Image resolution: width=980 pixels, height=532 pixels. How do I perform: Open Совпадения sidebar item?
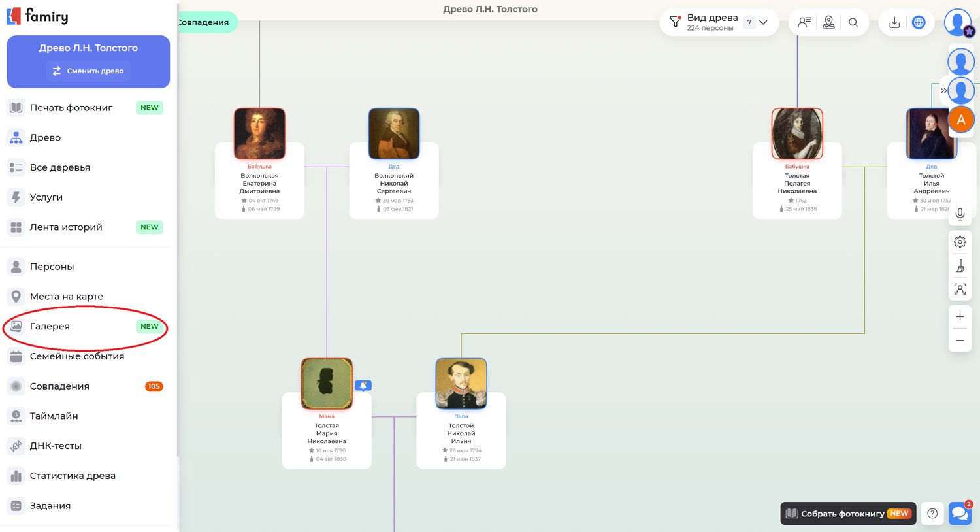(x=59, y=386)
